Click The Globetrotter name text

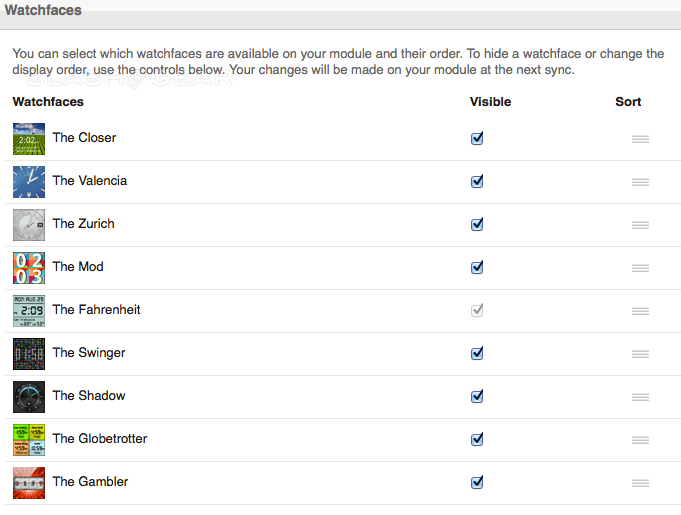(x=100, y=439)
